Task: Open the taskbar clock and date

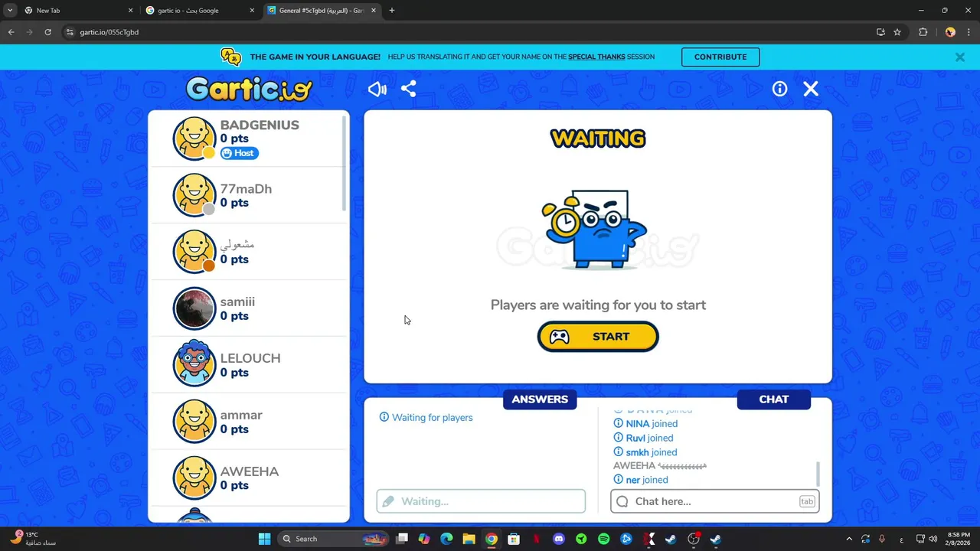Action: 959,539
